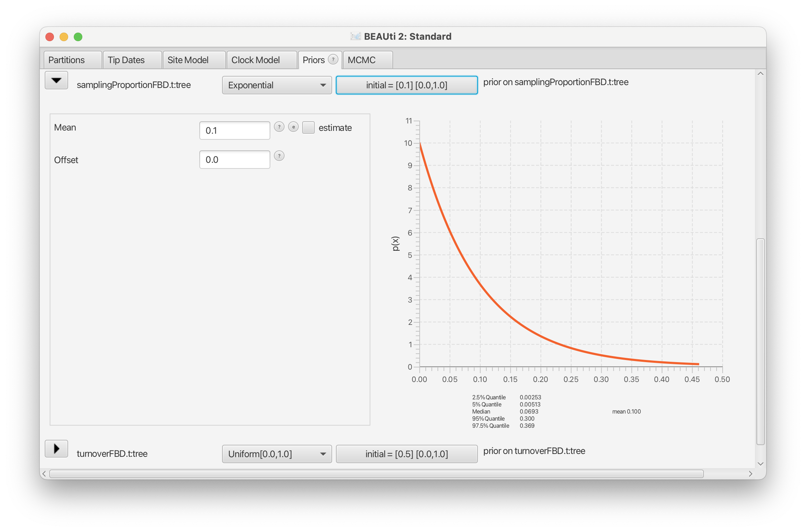806x532 pixels.
Task: Click the turnoverFBD.t:tree parameter label
Action: [x=112, y=454]
